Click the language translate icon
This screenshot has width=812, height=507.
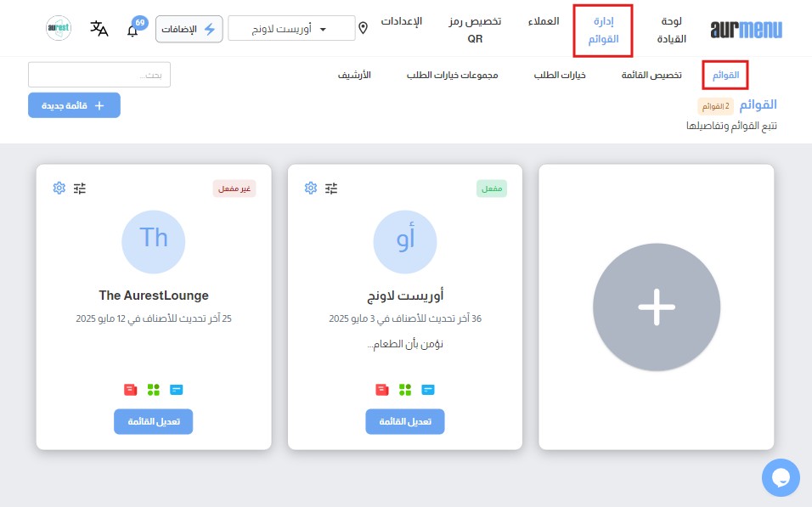pos(99,29)
